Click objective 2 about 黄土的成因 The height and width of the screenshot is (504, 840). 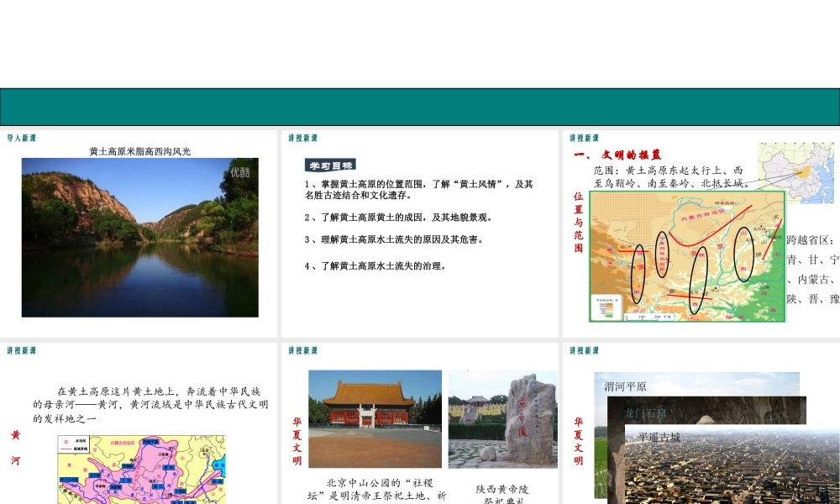pyautogui.click(x=398, y=218)
